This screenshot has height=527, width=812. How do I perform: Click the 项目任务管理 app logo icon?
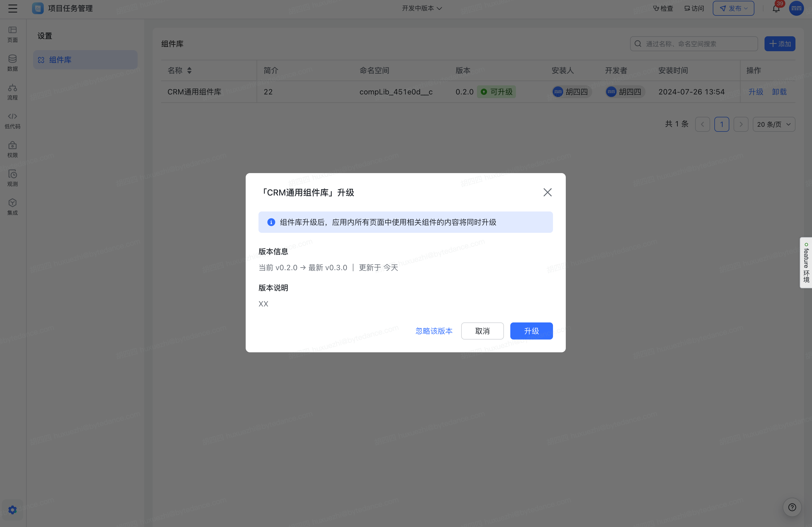(x=38, y=8)
